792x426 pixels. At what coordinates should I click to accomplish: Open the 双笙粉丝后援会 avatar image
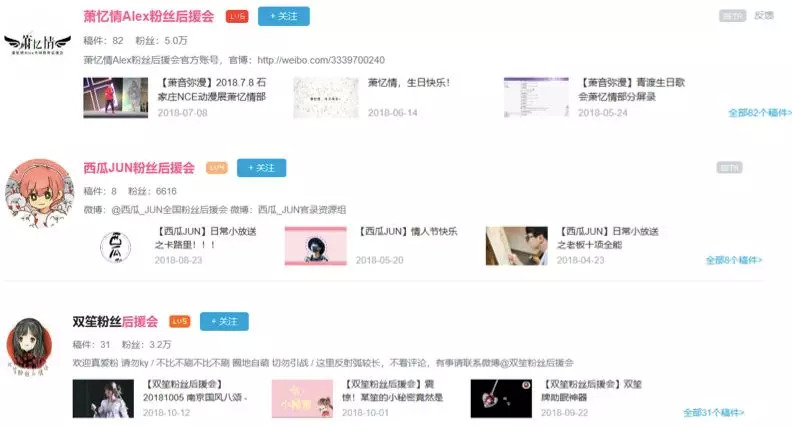pos(29,347)
